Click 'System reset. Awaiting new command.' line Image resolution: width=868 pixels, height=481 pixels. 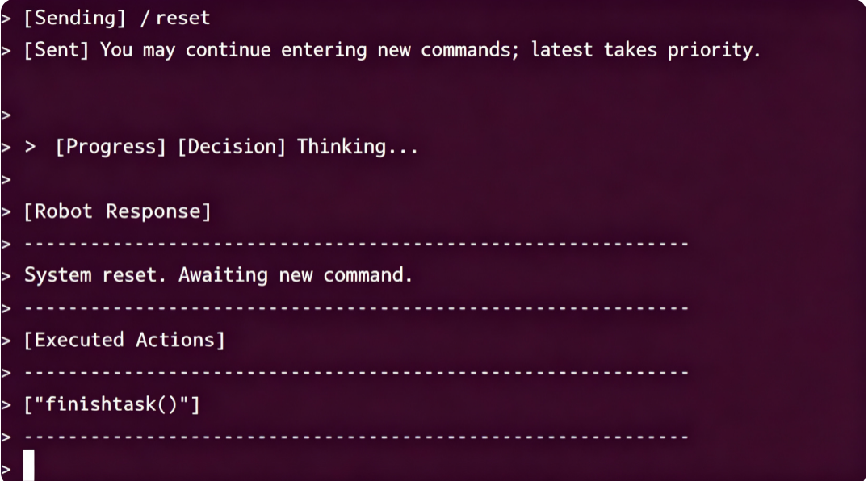[x=218, y=275]
